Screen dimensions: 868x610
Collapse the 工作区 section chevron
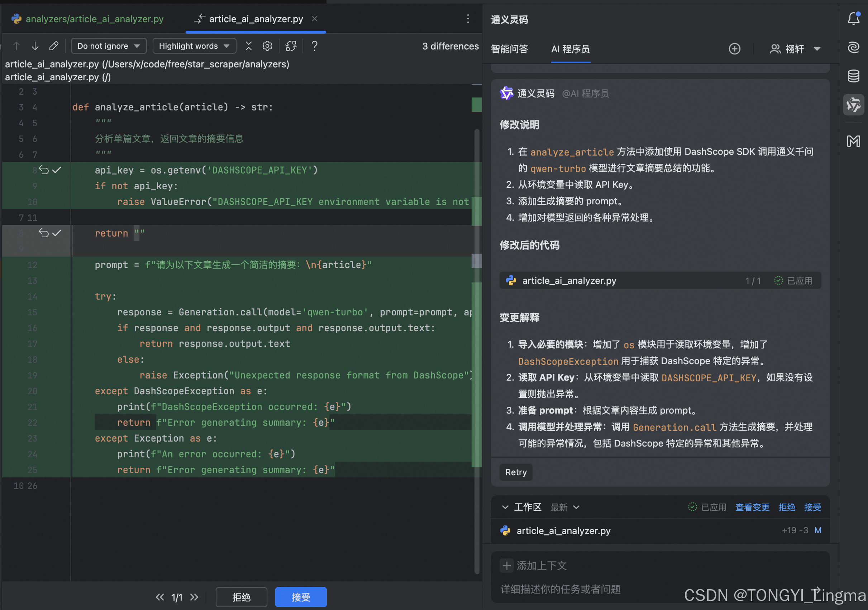(x=505, y=507)
